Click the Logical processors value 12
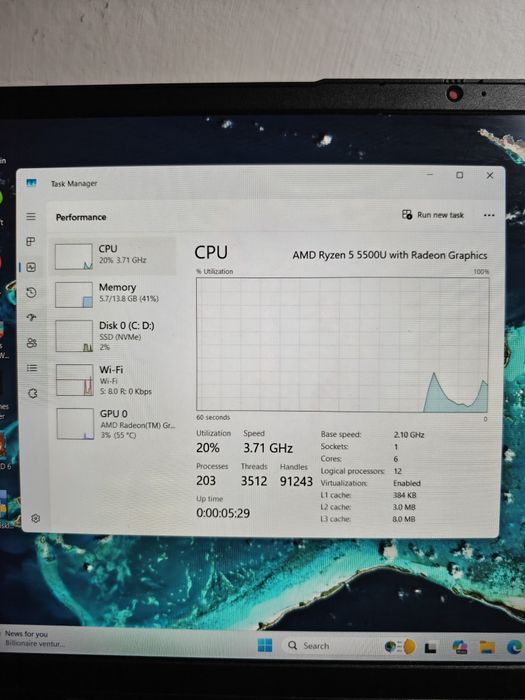Image resolution: width=525 pixels, height=700 pixels. 397,471
